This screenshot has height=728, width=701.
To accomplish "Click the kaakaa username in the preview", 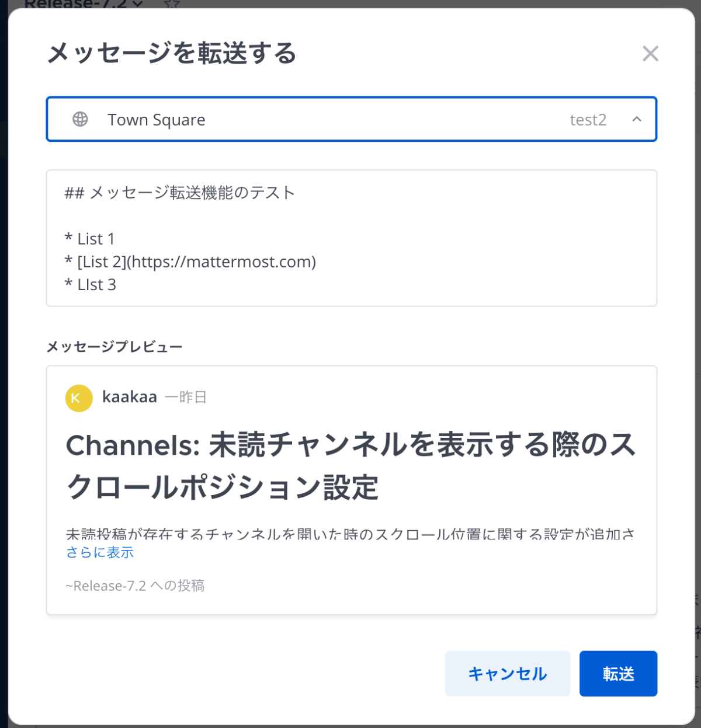I will pos(130,397).
